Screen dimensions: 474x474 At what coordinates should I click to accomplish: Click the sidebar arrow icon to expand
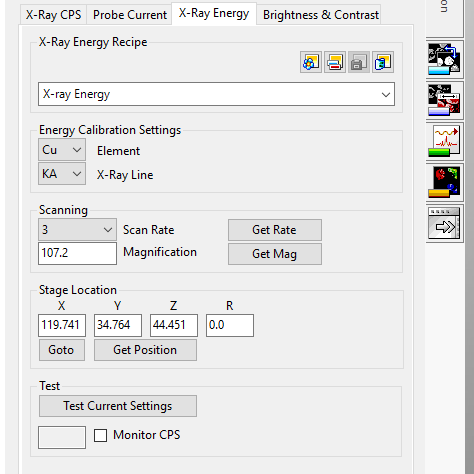pyautogui.click(x=444, y=224)
